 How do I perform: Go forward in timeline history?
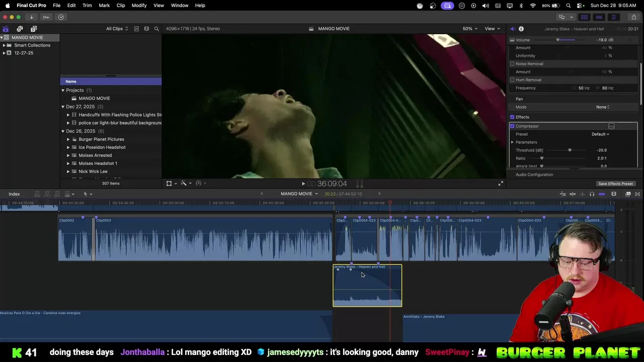pyautogui.click(x=379, y=194)
